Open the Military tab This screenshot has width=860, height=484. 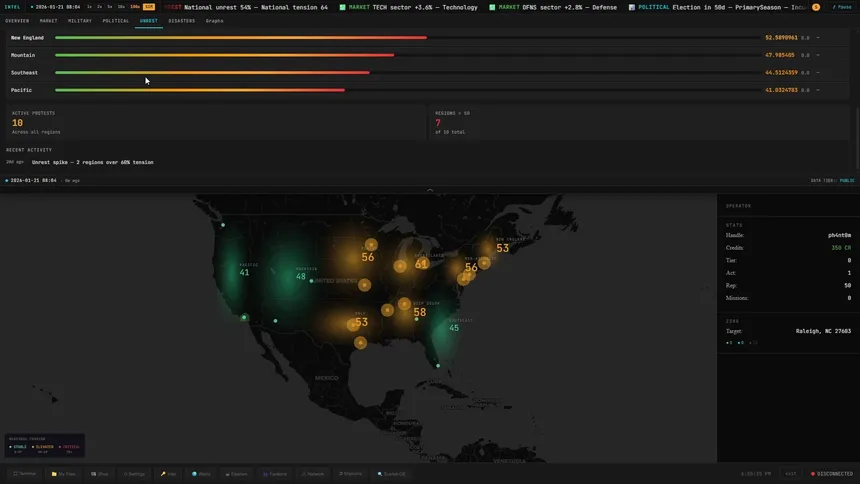tap(79, 20)
